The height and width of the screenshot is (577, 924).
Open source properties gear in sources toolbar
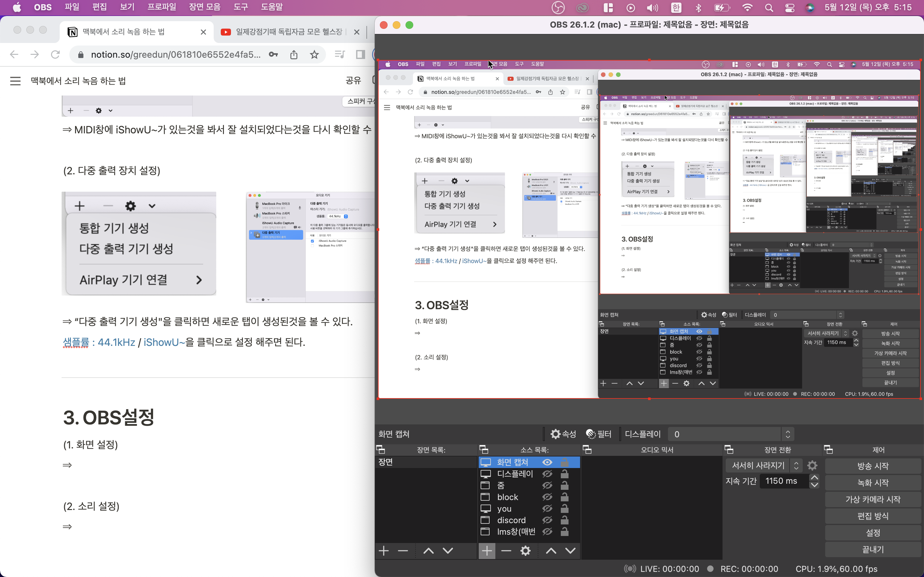[x=526, y=551]
